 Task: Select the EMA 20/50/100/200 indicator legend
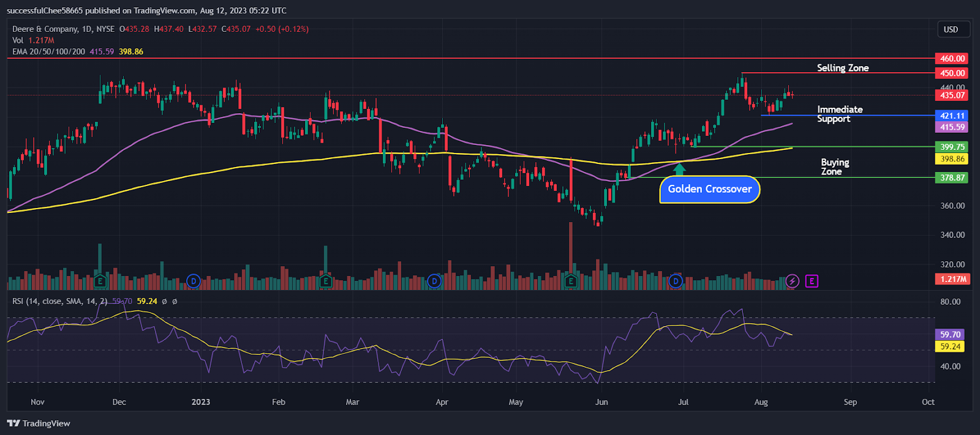[48, 51]
